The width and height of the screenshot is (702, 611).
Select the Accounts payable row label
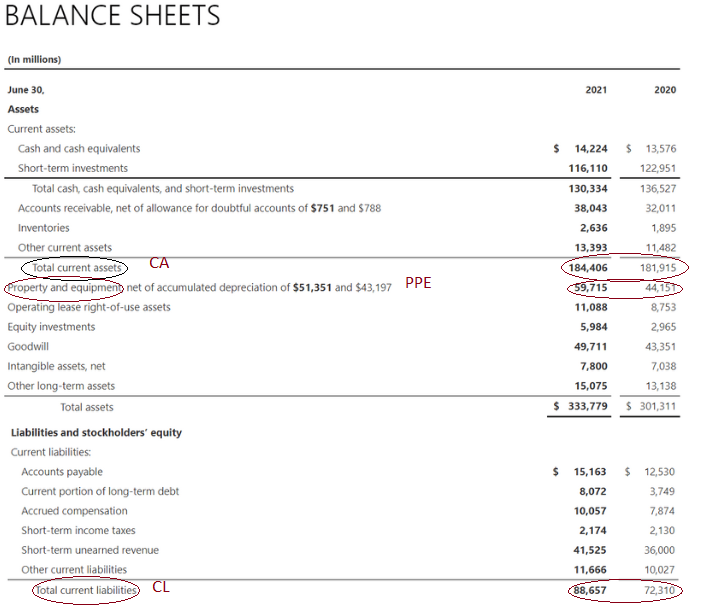(x=62, y=472)
